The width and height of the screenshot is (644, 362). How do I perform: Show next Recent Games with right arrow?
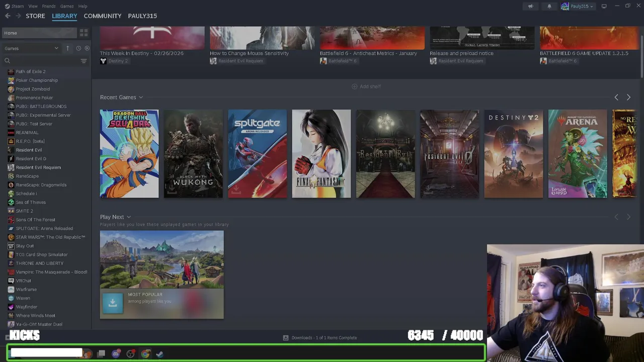coord(628,98)
